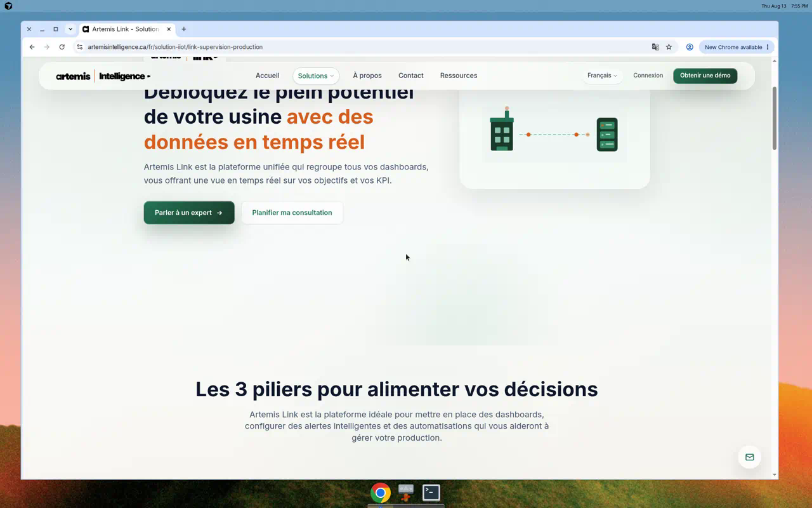Click the page vertical scrollbar thumb

pos(775,118)
